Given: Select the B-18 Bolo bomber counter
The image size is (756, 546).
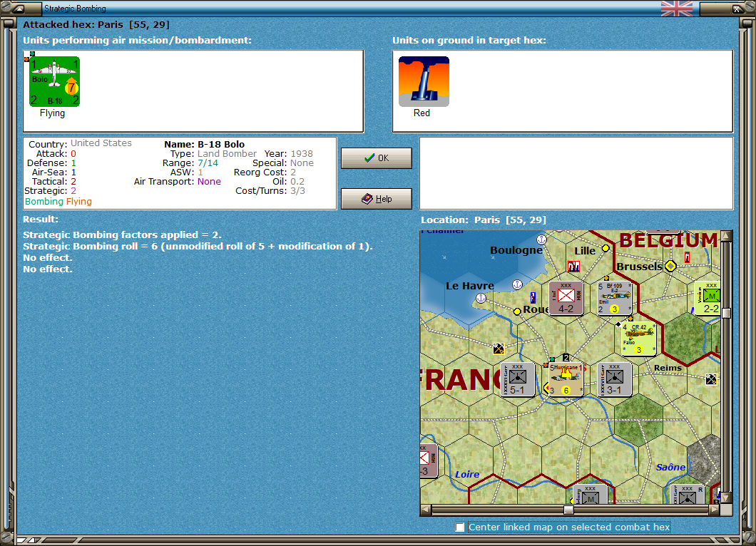Looking at the screenshot, I should pos(54,80).
